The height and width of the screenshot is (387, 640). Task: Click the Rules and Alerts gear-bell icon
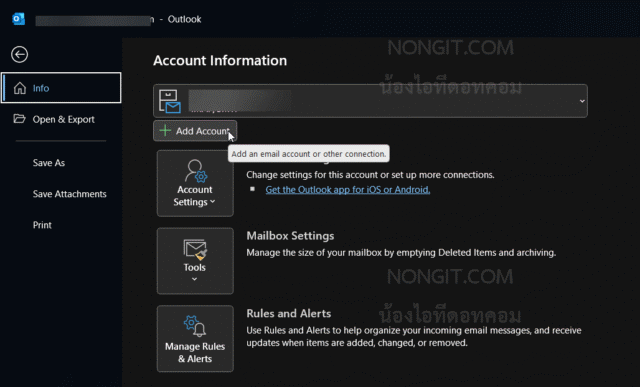(195, 326)
